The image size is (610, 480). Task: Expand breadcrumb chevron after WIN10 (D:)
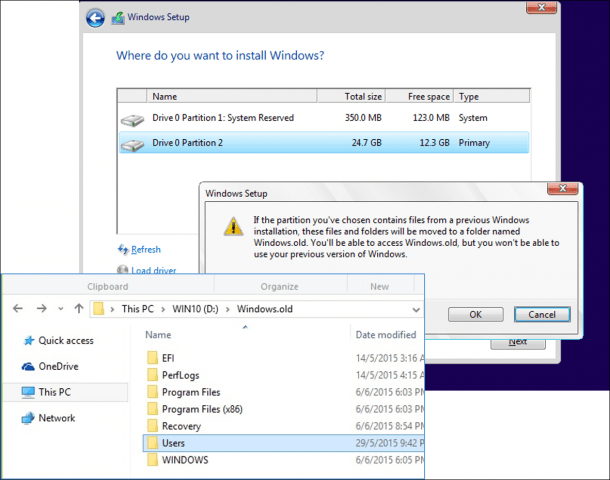tap(228, 309)
